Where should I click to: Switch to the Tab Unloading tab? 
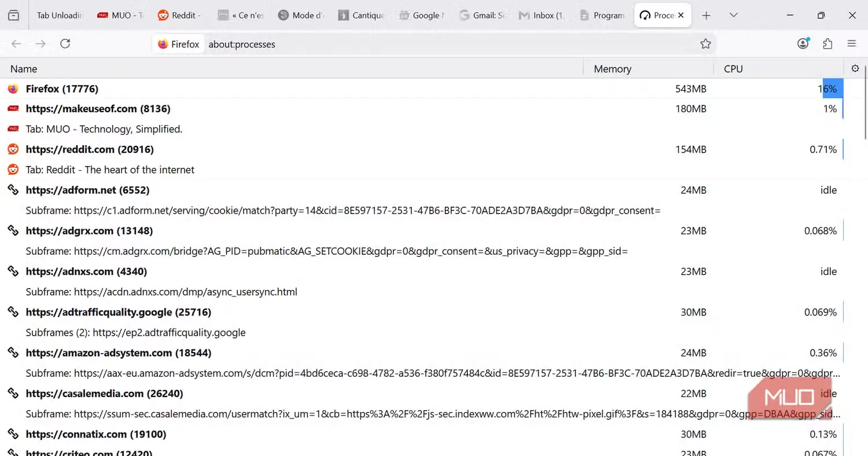pyautogui.click(x=58, y=16)
